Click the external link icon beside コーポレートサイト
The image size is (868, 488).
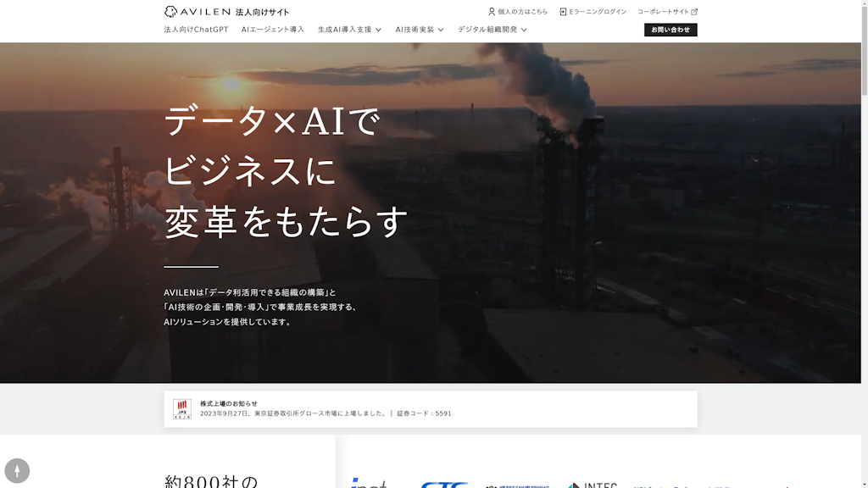(694, 12)
